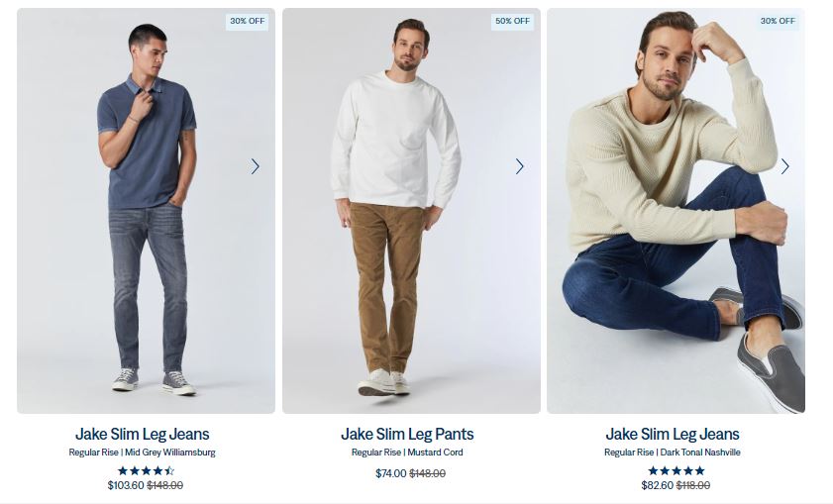Click the 30% OFF badge on Dark Tonal Nashville
Image resolution: width=833 pixels, height=504 pixels.
(778, 21)
